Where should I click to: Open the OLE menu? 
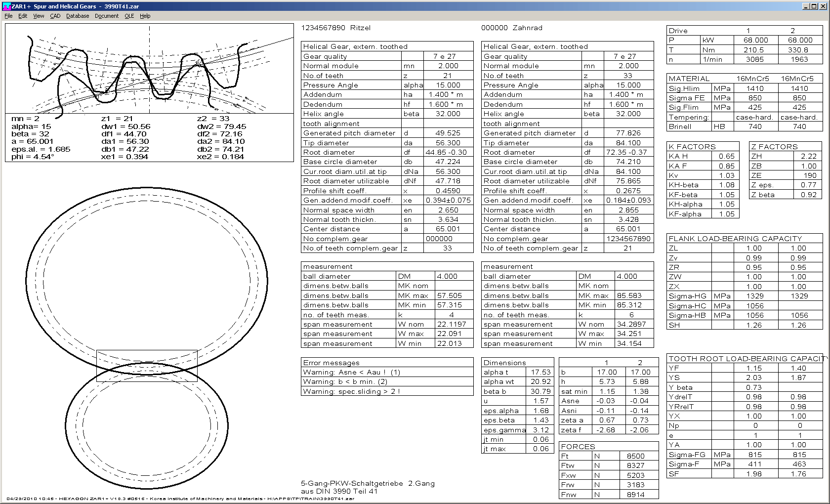click(129, 16)
